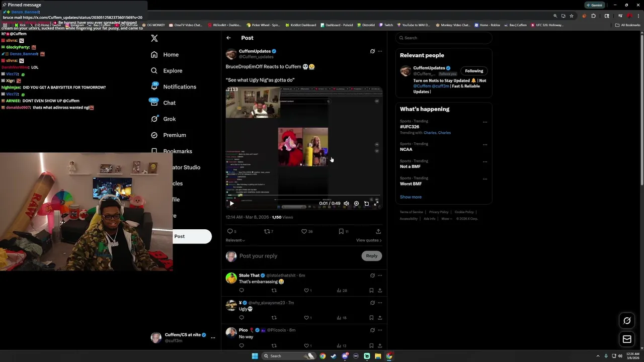Bookmark the Stole That reply
644x362 pixels.
[x=371, y=290]
